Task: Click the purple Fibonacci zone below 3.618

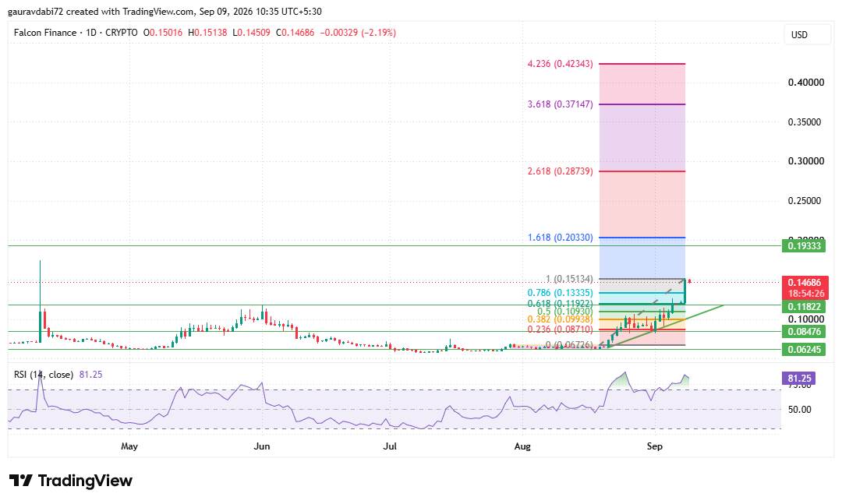Action: tap(642, 137)
